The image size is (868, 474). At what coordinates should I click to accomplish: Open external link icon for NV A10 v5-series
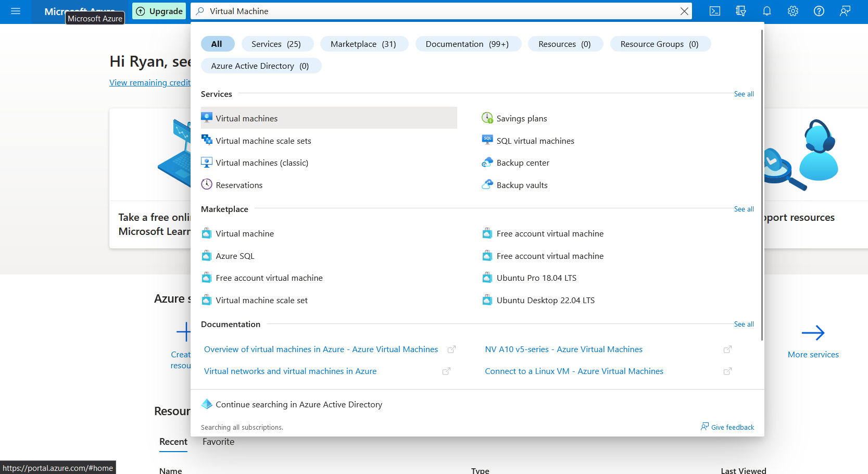pos(728,349)
